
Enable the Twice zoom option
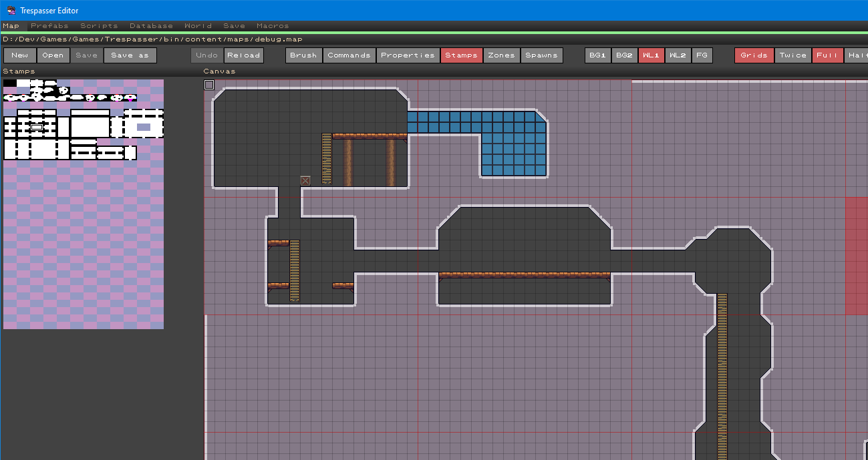pyautogui.click(x=792, y=55)
